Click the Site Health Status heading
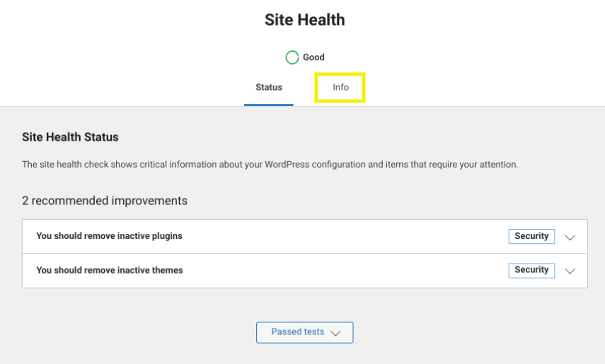 click(x=70, y=137)
